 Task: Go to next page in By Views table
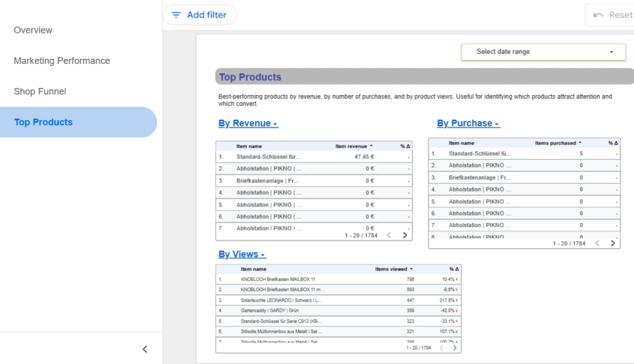pyautogui.click(x=455, y=348)
